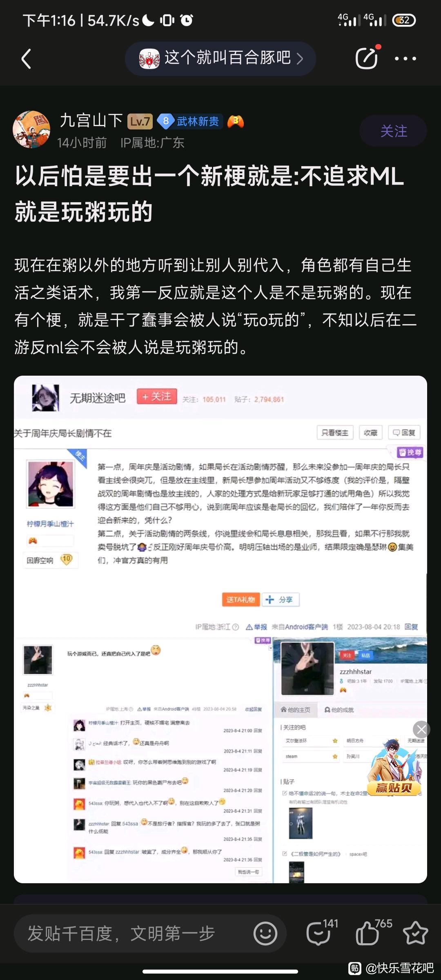This screenshot has width=441, height=980.
Task: Tap the 武林新贵 rank badge
Action: (x=190, y=121)
